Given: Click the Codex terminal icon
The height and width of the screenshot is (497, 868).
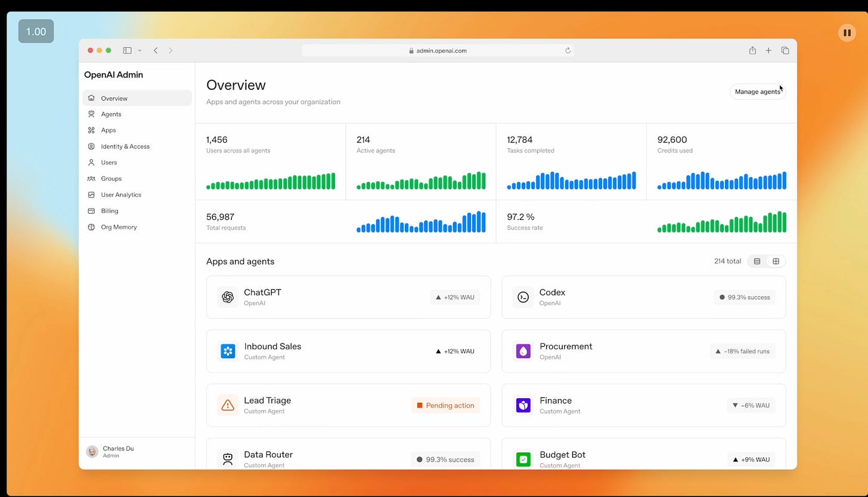Looking at the screenshot, I should point(523,297).
